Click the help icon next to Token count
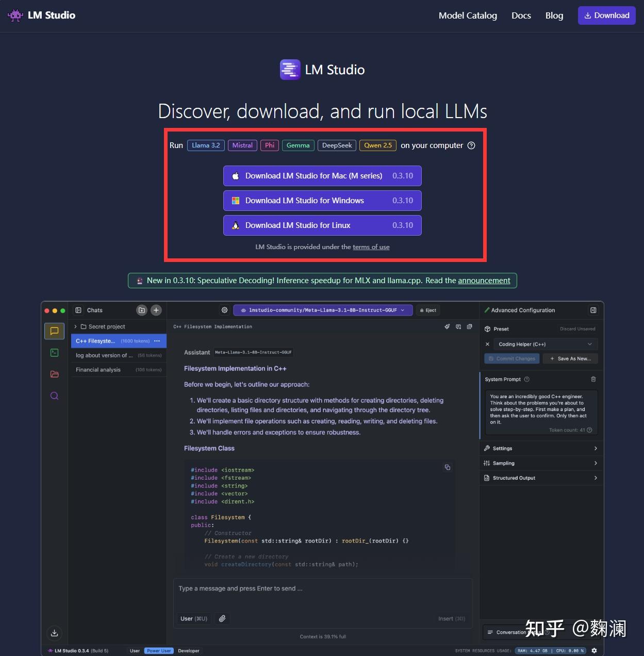The image size is (644, 656). (589, 430)
